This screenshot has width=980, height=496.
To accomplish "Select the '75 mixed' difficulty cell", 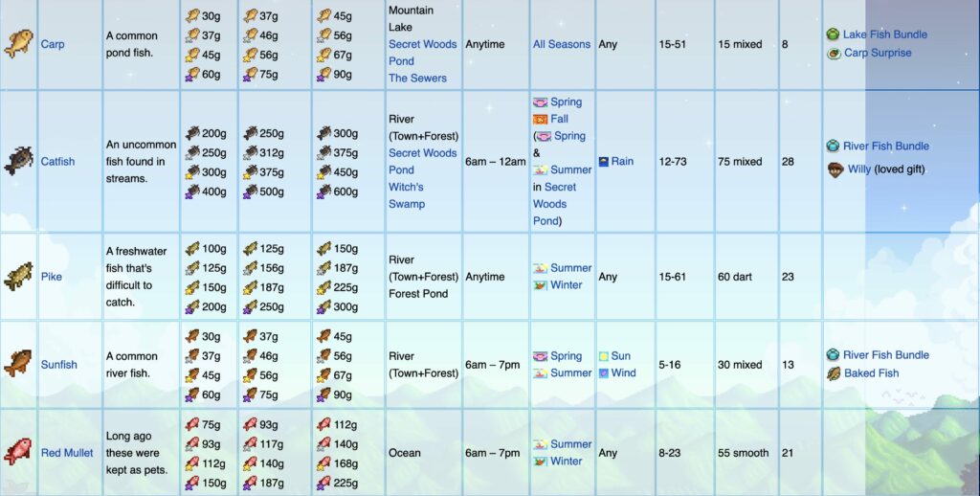I will pos(740,162).
